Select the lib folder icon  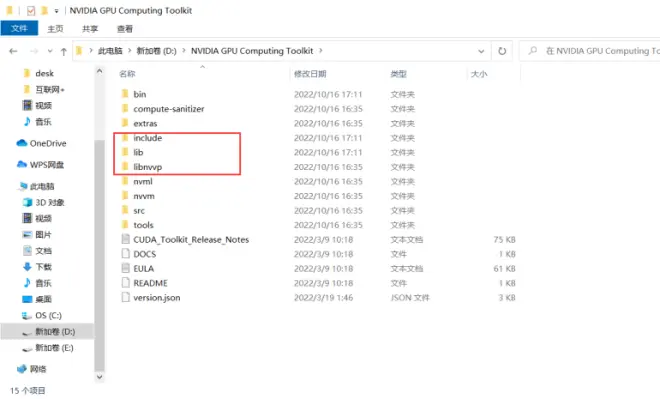[125, 152]
